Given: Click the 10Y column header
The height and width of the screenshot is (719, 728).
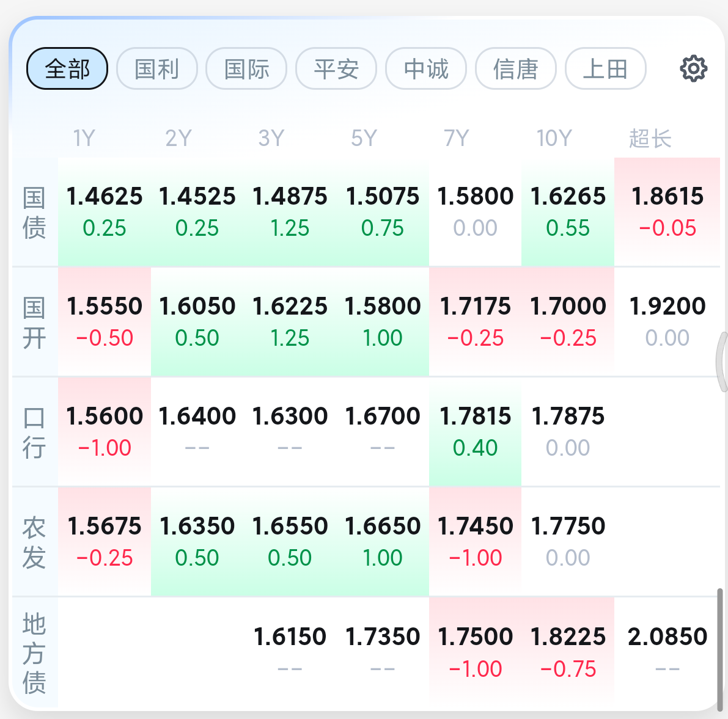Looking at the screenshot, I should pos(554,138).
